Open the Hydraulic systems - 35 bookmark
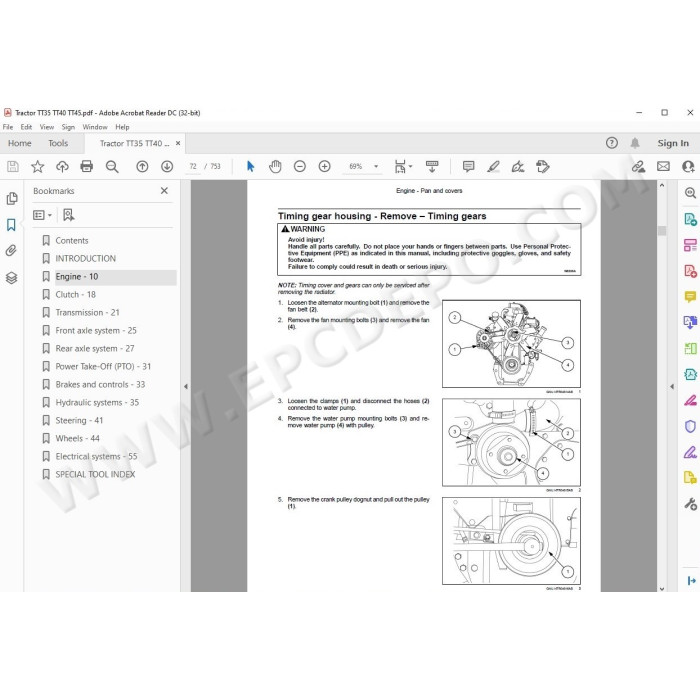Viewport: 700px width, 700px height. pos(97,403)
